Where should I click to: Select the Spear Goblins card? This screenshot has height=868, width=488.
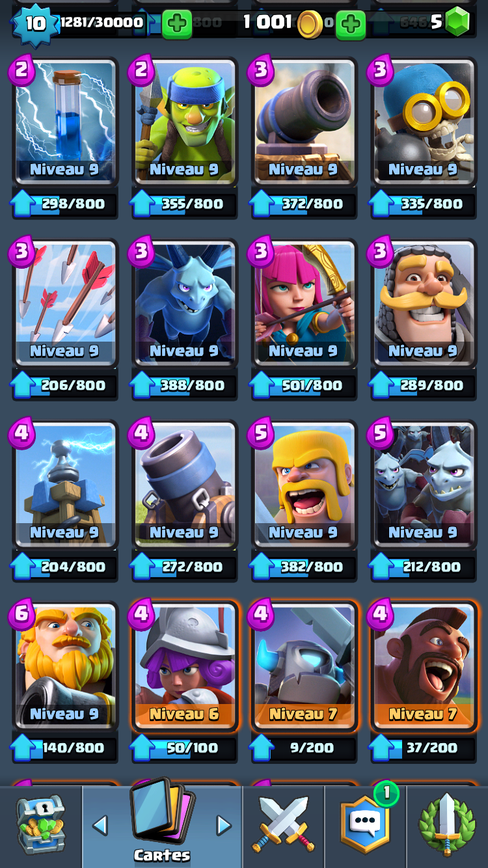tap(184, 122)
